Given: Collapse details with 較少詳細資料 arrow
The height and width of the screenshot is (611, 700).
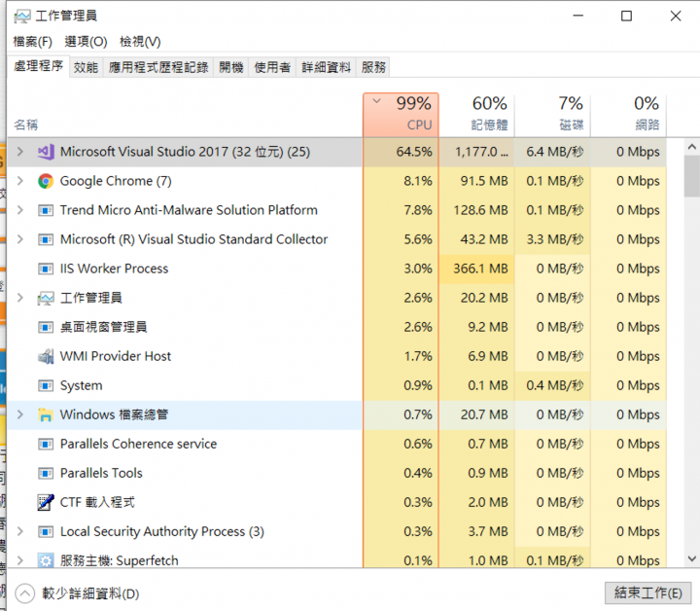Looking at the screenshot, I should [25, 593].
